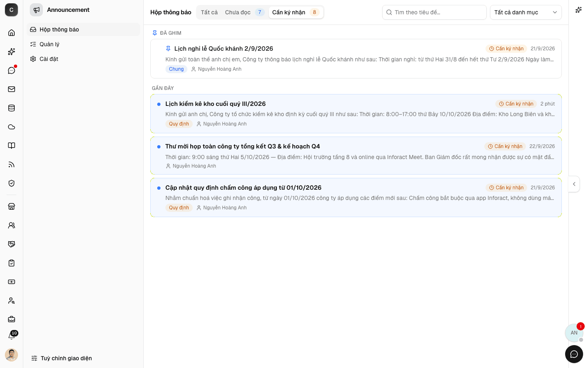Open announcement Lịch nghỉ lễ Quốc khánh 2/9/2026
Image resolution: width=588 pixels, height=368 pixels.
point(356,58)
